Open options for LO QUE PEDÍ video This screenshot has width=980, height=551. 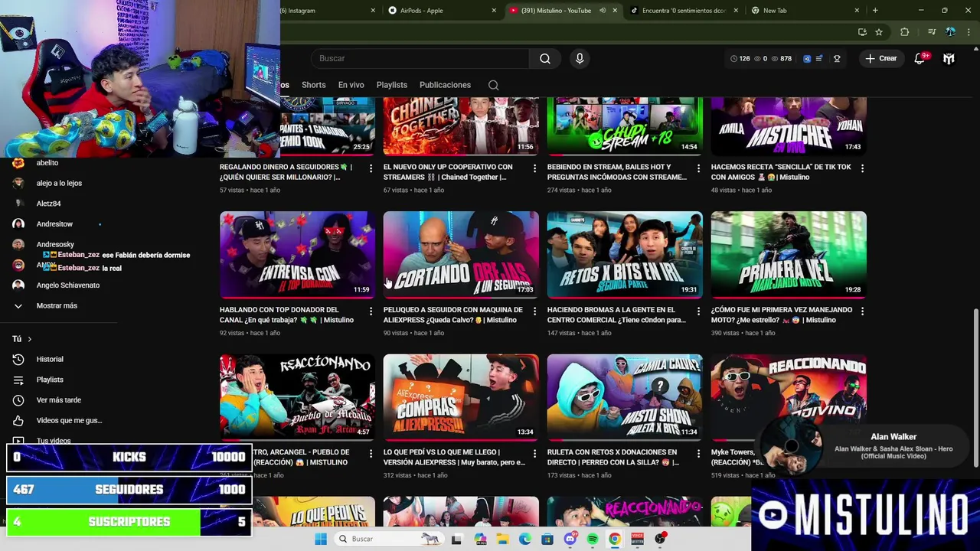534,453
